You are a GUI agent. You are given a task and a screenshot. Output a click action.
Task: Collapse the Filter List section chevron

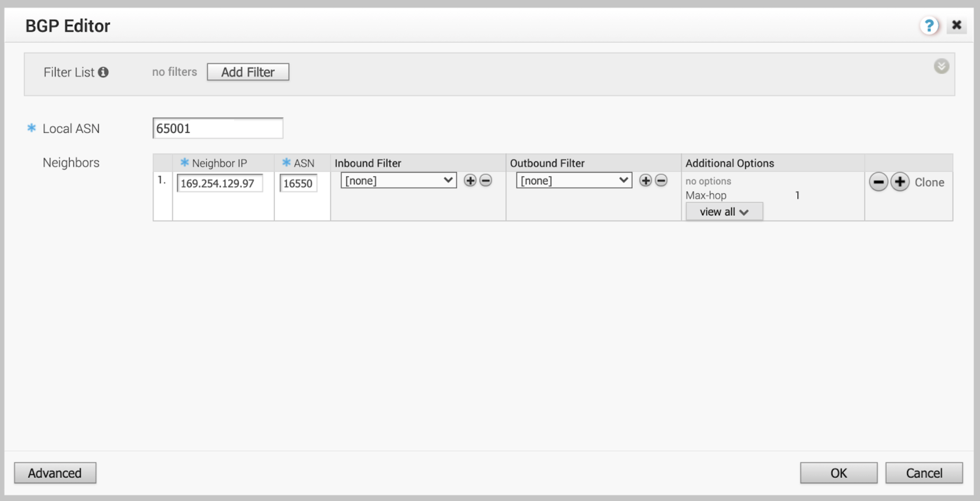click(941, 66)
